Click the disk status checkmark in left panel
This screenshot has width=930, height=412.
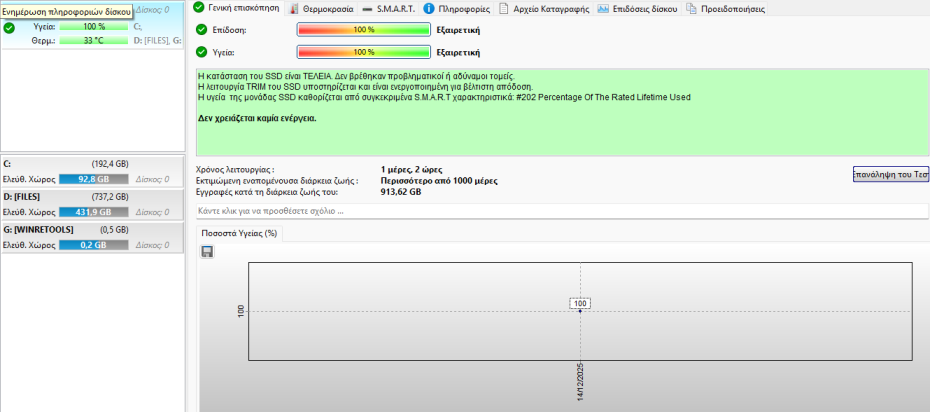(9, 28)
